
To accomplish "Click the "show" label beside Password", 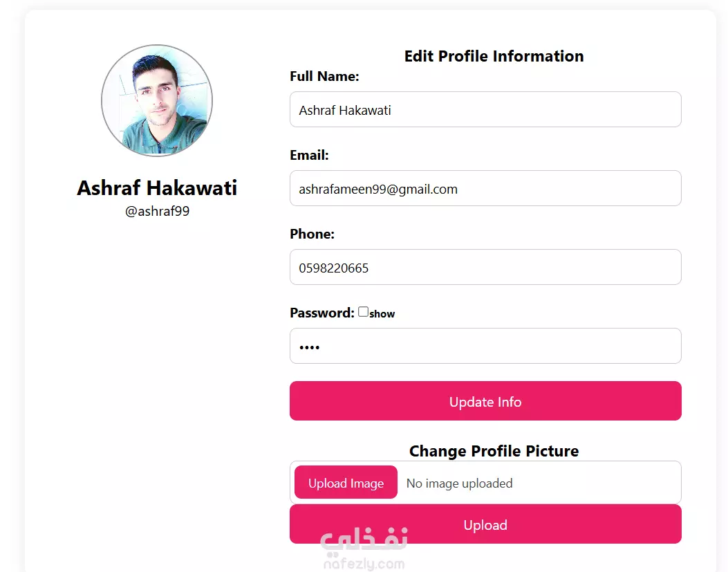I will (382, 314).
